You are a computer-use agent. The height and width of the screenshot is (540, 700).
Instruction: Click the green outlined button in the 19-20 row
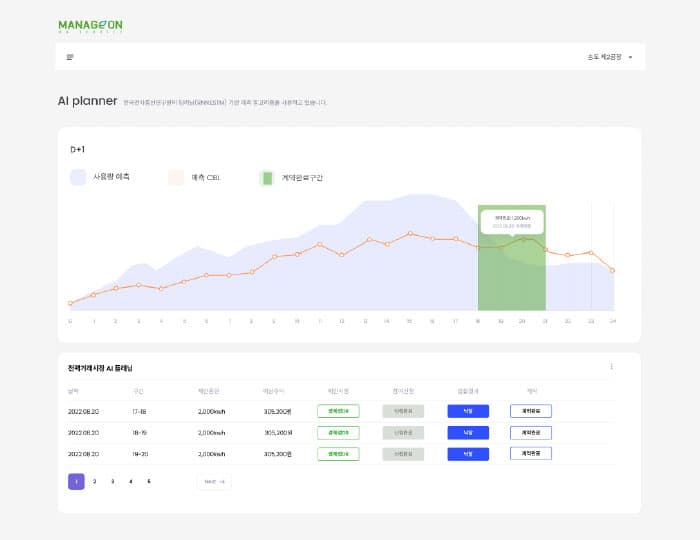click(x=337, y=454)
